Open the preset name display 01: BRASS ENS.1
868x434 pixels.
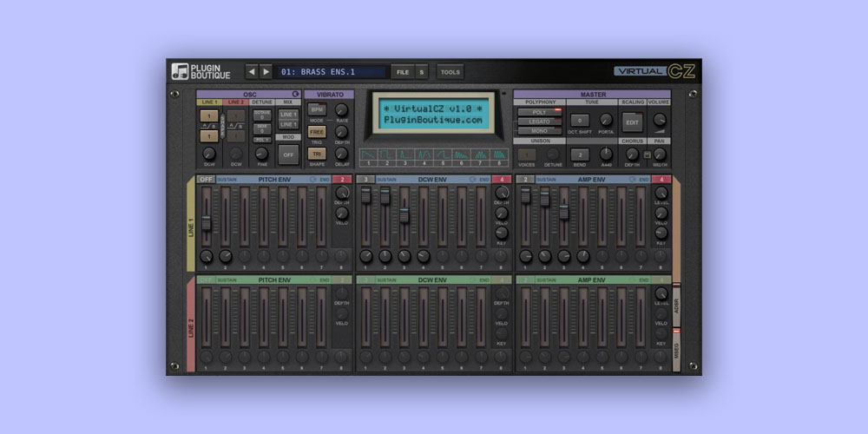332,72
